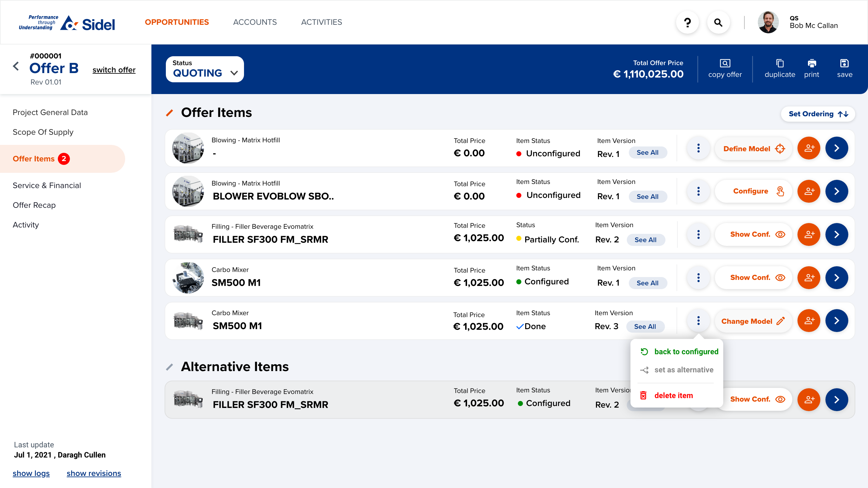Choose delete item from the menu
Image resolution: width=868 pixels, height=488 pixels.
click(667, 395)
